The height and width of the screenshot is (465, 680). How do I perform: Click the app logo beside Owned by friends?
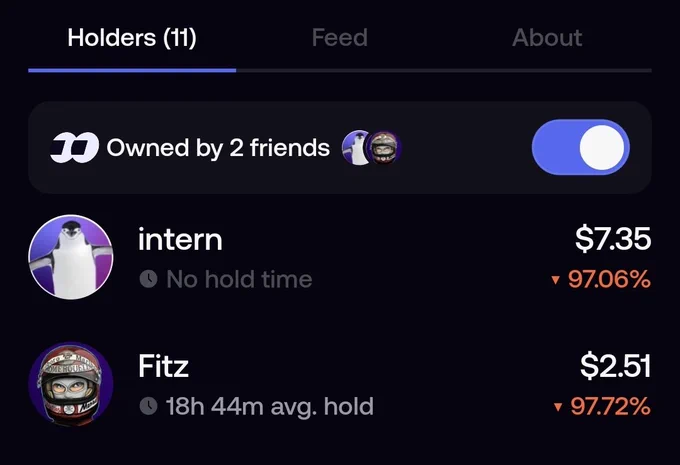[75, 147]
